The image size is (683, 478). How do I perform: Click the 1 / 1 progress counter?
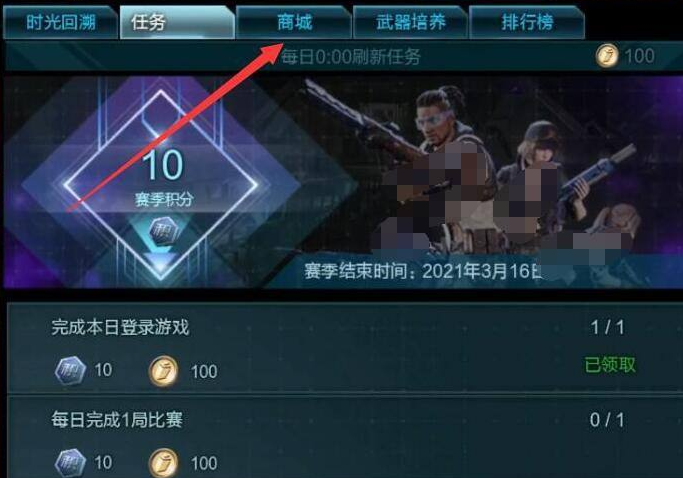(x=607, y=328)
